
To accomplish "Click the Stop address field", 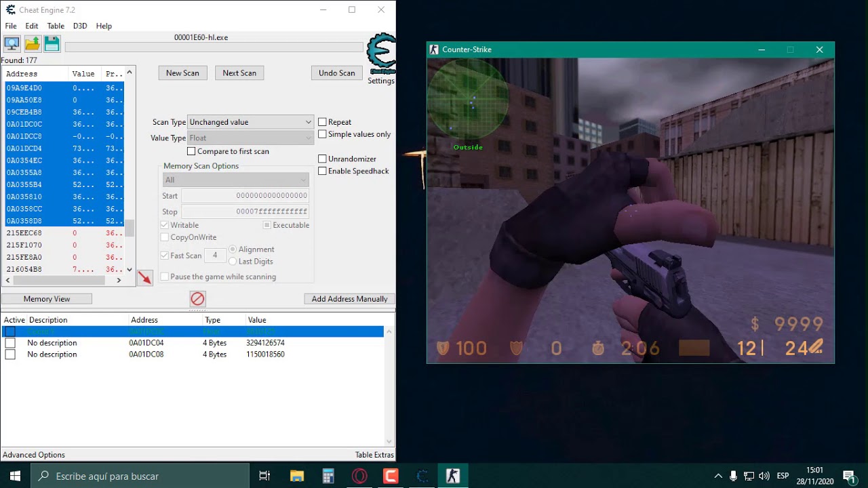I will click(245, 211).
